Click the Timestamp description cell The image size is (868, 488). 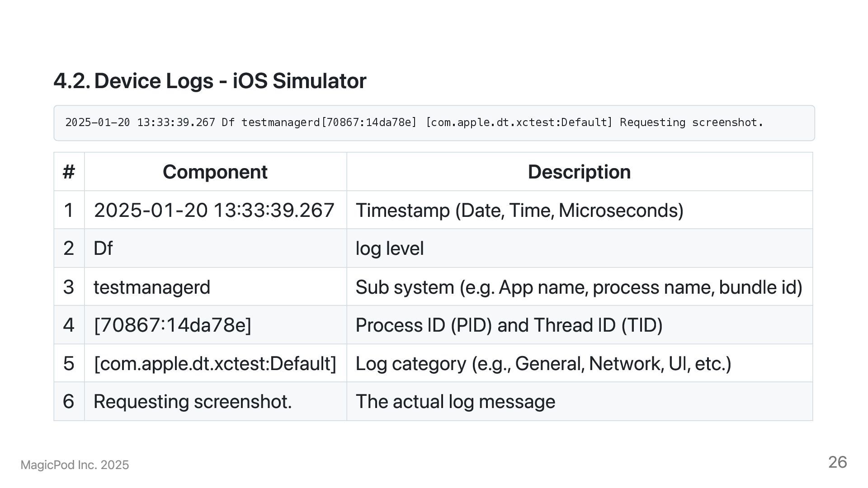pos(519,211)
